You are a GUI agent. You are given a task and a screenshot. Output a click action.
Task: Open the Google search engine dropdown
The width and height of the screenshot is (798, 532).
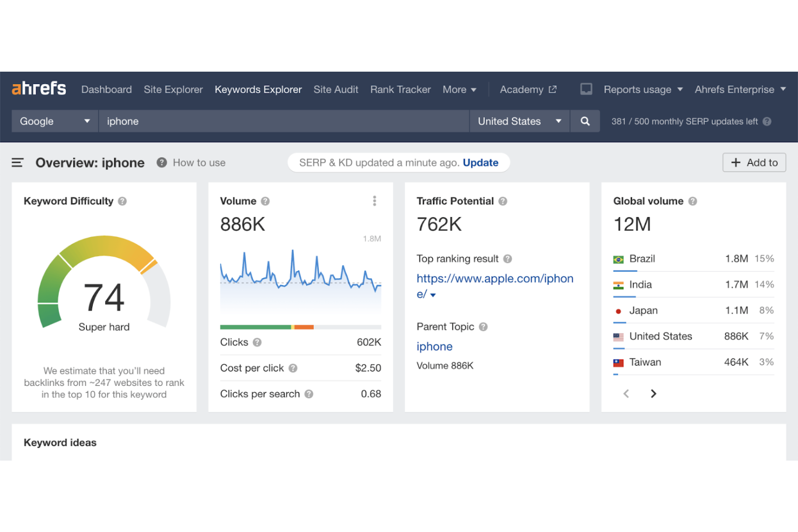[x=55, y=121]
